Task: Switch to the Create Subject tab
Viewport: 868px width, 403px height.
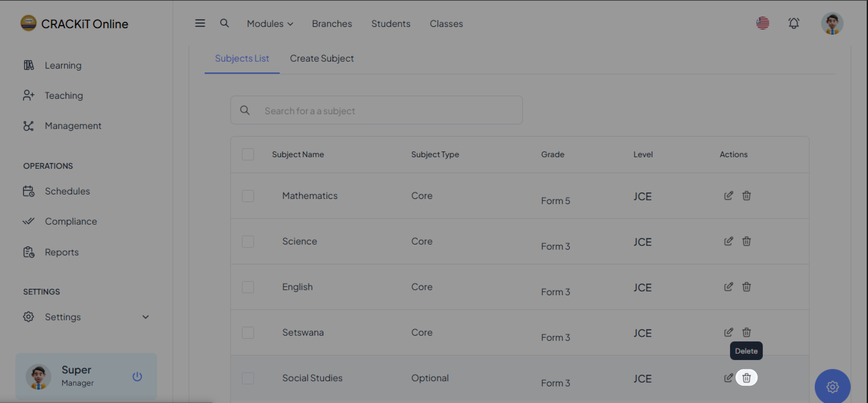Action: pos(321,58)
